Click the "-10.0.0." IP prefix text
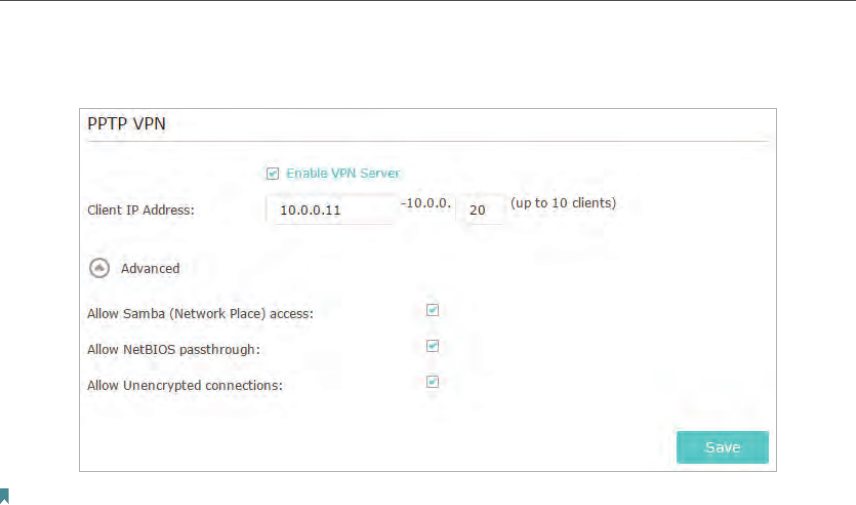This screenshot has height=505, width=856. [x=427, y=203]
